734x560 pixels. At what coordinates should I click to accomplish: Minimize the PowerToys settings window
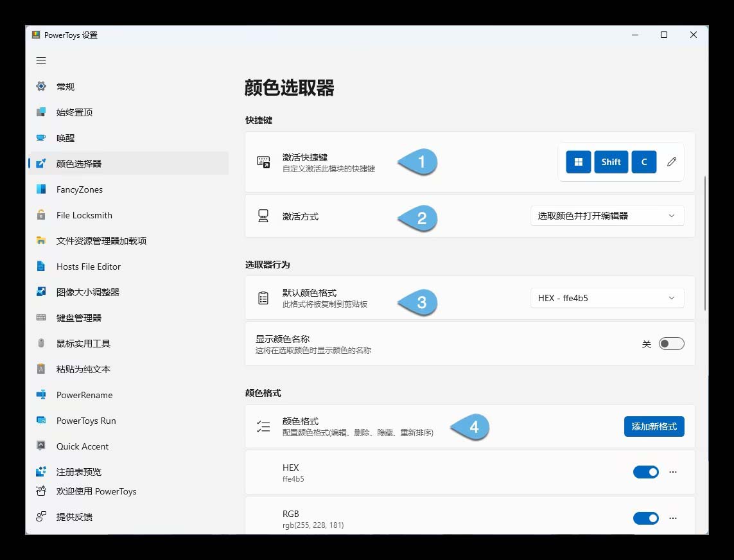click(x=634, y=35)
